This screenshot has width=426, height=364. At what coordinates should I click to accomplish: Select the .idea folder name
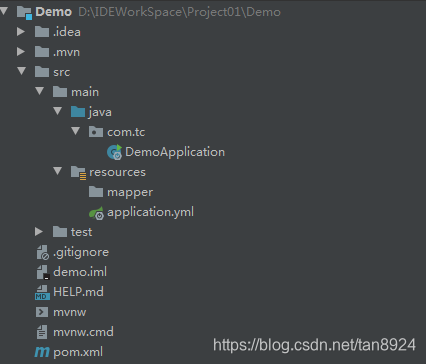coord(67,32)
